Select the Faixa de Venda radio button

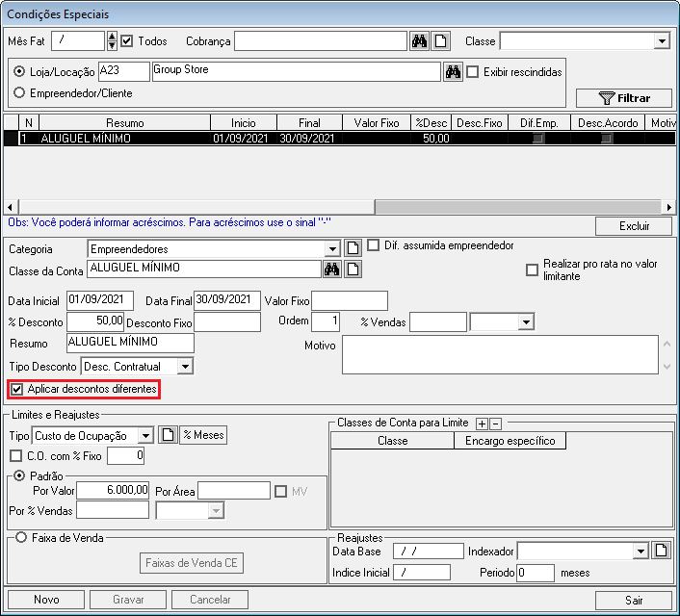click(21, 537)
